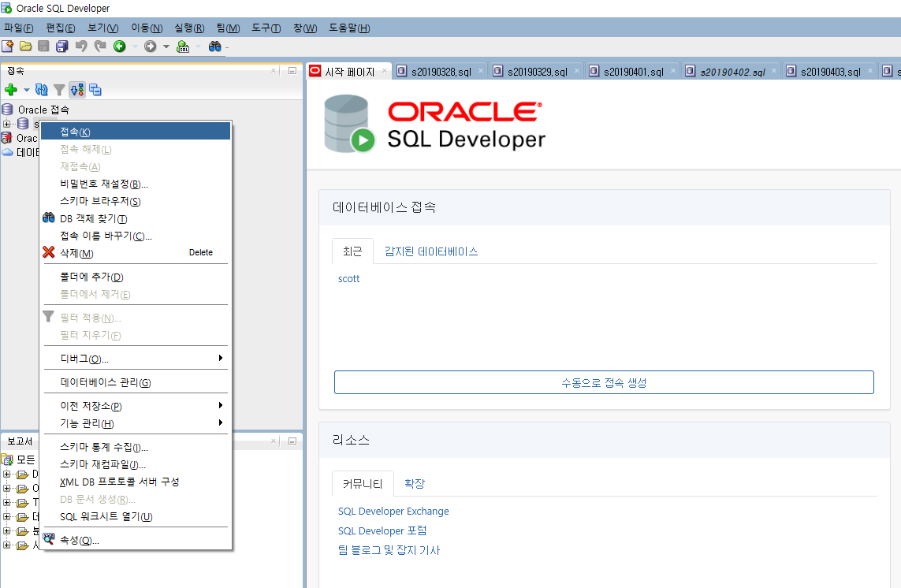Click the Save All toolbar icon
Viewport: 901px width, 588px height.
click(62, 46)
